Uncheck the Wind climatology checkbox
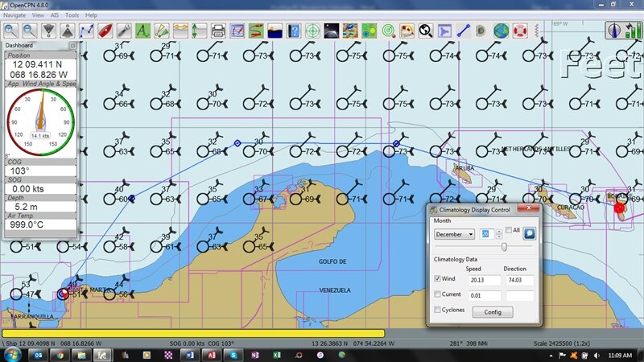The image size is (644, 362). click(437, 278)
